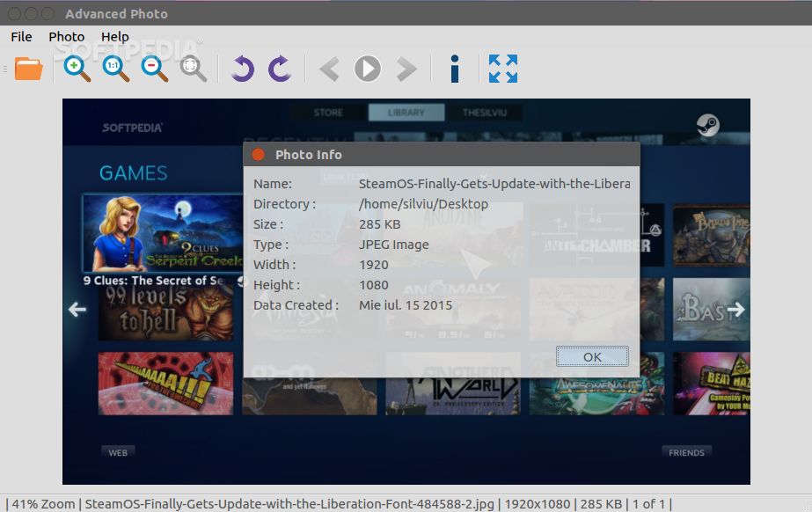Click 1920x1080 in status bar
This screenshot has width=812, height=512.
pyautogui.click(x=538, y=504)
